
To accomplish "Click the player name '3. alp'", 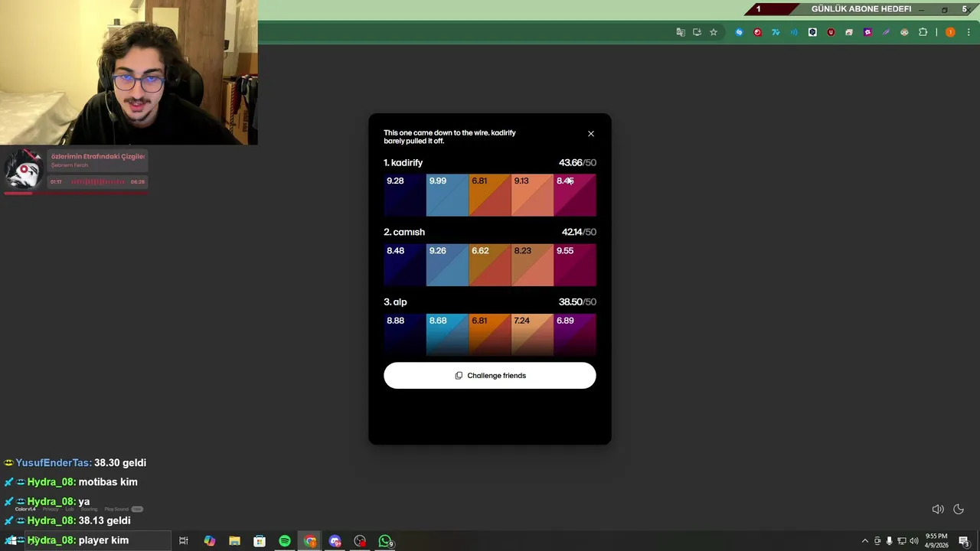I will click(395, 302).
